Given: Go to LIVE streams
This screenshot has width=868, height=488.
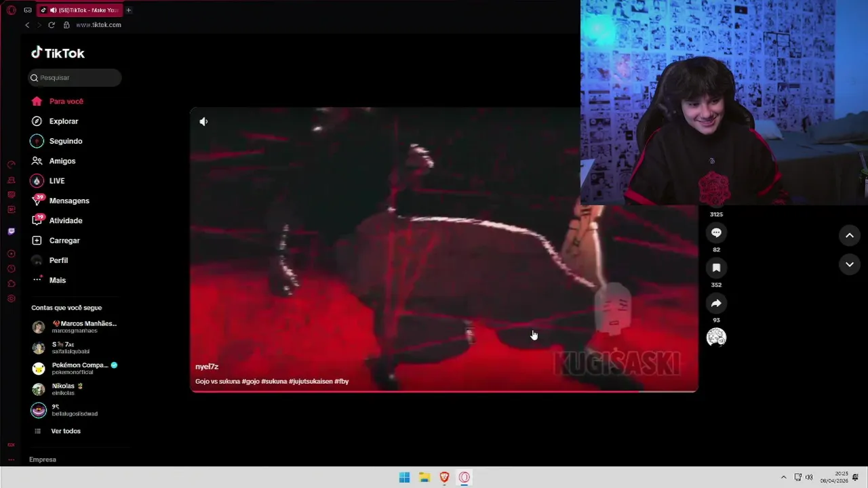Looking at the screenshot, I should click(48, 181).
